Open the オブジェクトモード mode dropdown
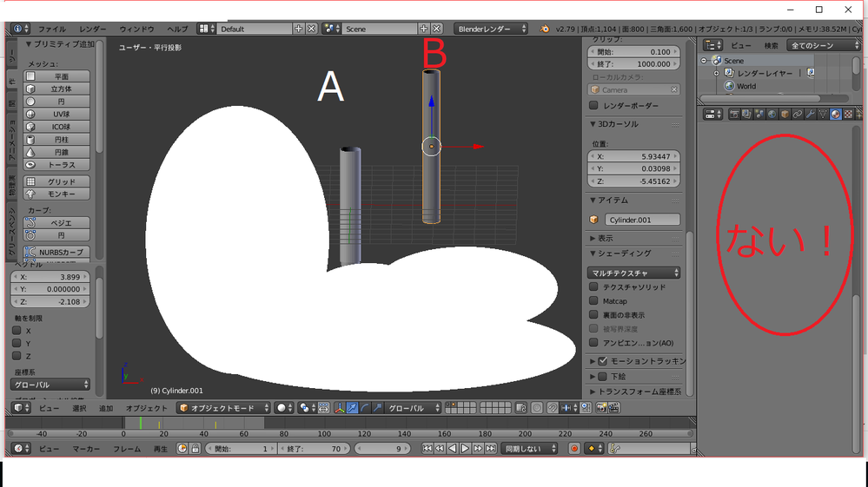 pos(222,408)
